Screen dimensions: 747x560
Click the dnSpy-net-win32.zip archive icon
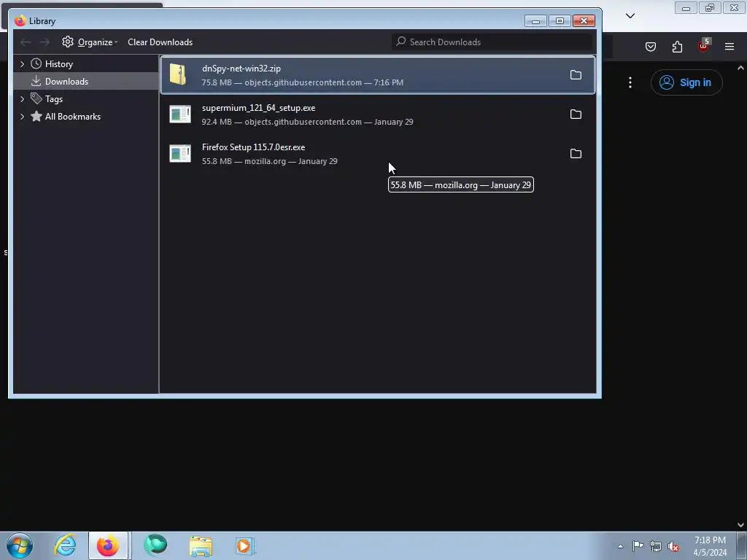tap(179, 75)
